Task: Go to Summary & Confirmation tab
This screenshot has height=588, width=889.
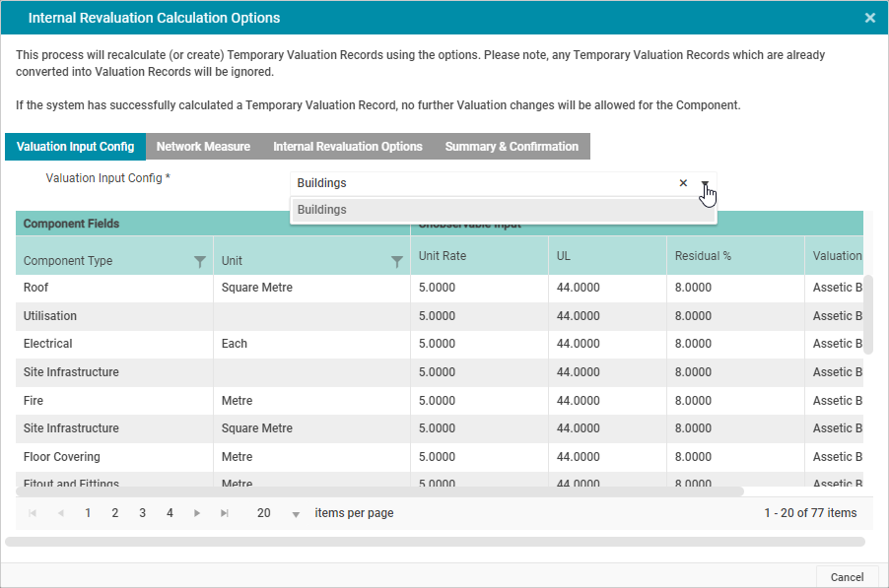Action: (x=512, y=147)
